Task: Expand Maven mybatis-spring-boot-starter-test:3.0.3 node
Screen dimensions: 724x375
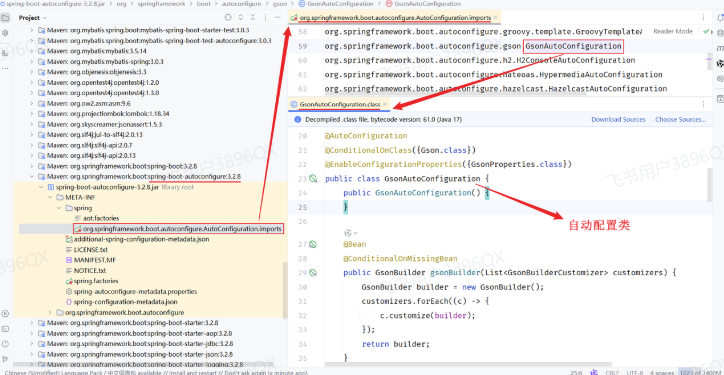Action: pyautogui.click(x=32, y=30)
